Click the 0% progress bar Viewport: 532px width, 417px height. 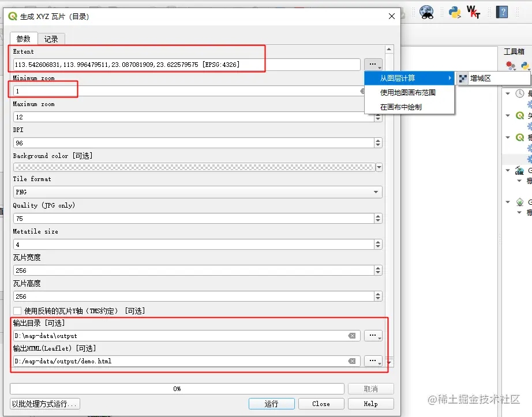(177, 389)
